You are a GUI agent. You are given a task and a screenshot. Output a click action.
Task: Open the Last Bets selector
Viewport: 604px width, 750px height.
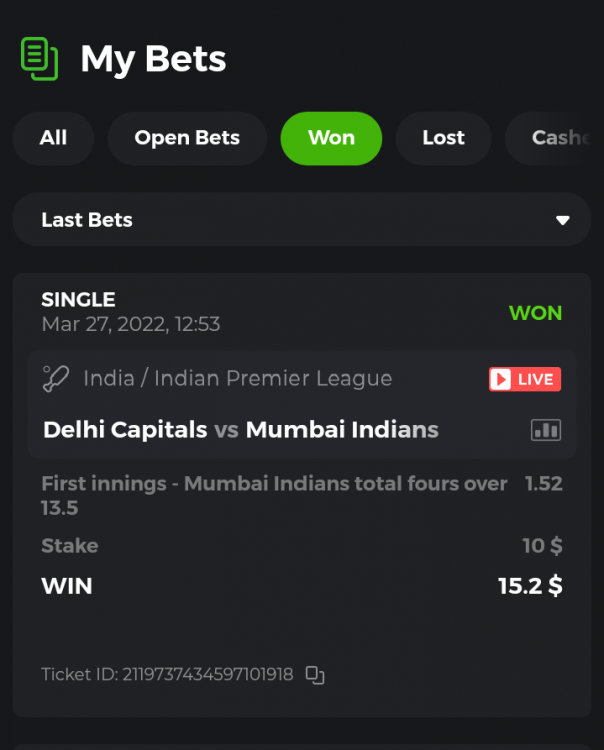302,220
